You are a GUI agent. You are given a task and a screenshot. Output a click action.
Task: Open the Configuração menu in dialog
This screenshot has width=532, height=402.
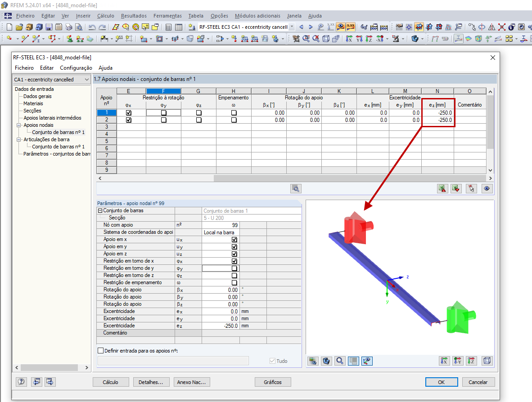pos(76,68)
